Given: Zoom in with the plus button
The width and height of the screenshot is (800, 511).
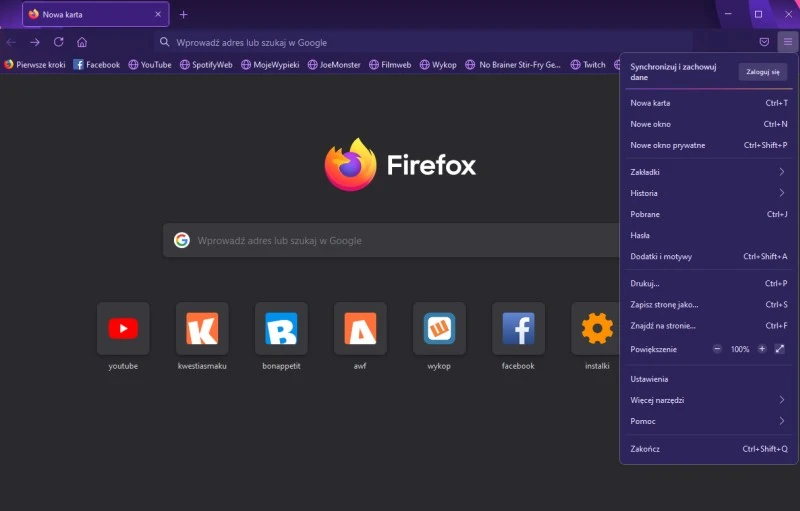Looking at the screenshot, I should coord(762,349).
